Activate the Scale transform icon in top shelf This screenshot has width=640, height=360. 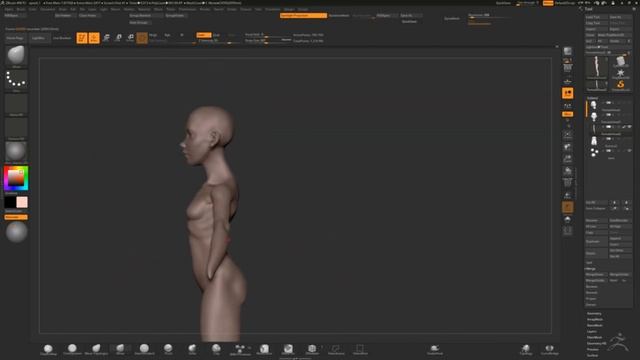coord(118,38)
